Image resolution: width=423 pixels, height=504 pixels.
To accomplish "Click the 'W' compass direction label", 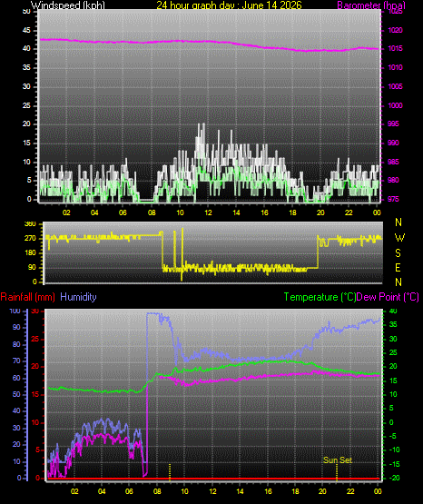I will click(x=399, y=238).
